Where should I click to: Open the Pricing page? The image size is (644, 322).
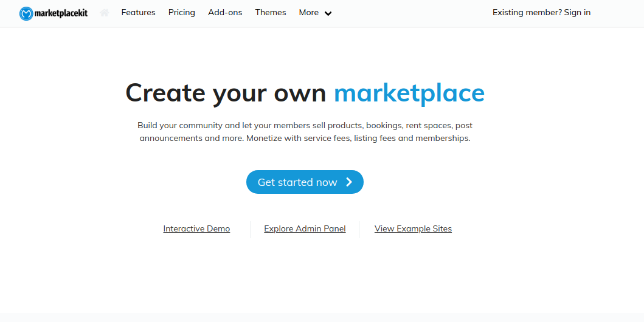(182, 13)
